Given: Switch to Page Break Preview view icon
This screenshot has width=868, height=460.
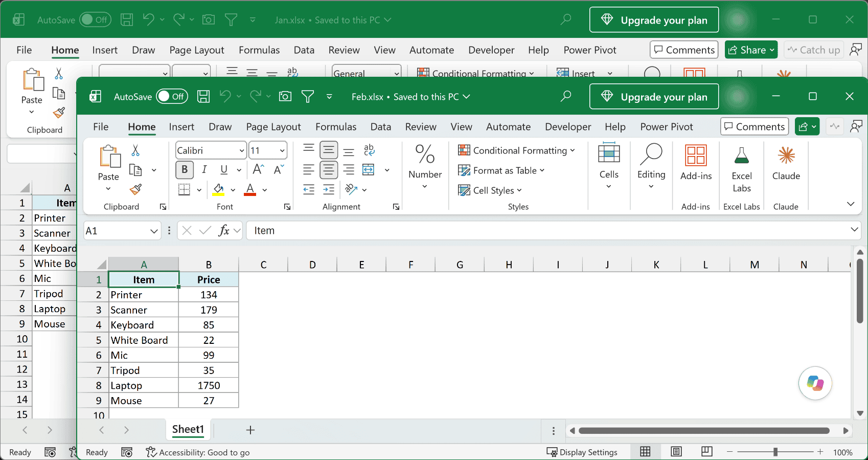Looking at the screenshot, I should coord(707,452).
